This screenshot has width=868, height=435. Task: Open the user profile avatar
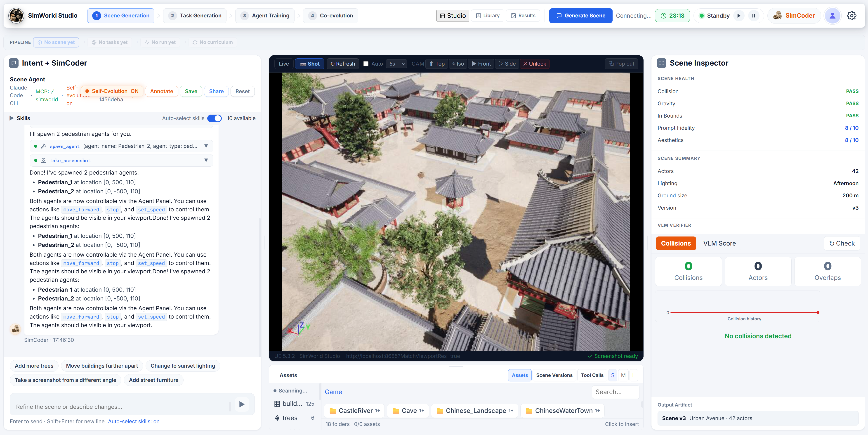coord(832,16)
